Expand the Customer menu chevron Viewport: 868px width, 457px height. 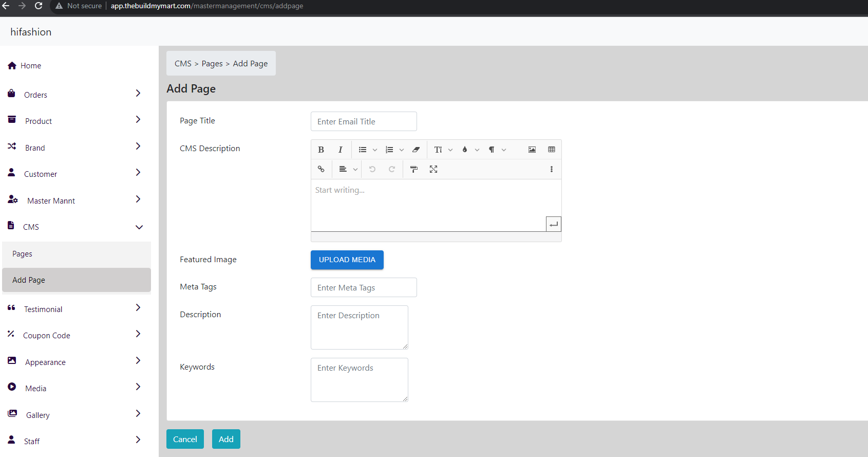(x=138, y=172)
